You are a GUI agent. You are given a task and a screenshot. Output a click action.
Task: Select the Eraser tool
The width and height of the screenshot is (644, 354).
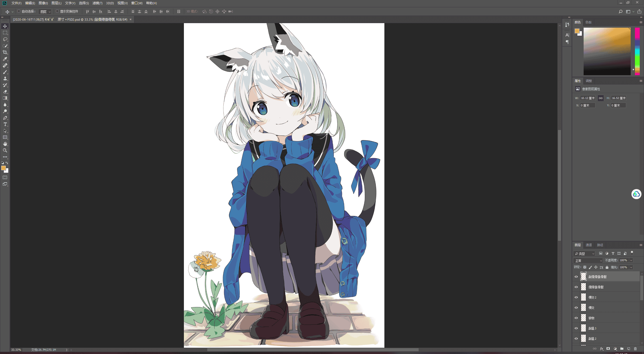[x=5, y=92]
